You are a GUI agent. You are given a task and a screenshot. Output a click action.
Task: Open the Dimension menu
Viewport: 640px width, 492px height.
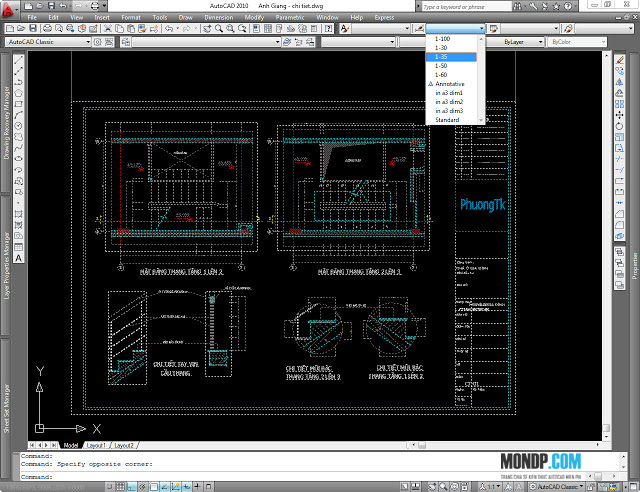pos(219,18)
